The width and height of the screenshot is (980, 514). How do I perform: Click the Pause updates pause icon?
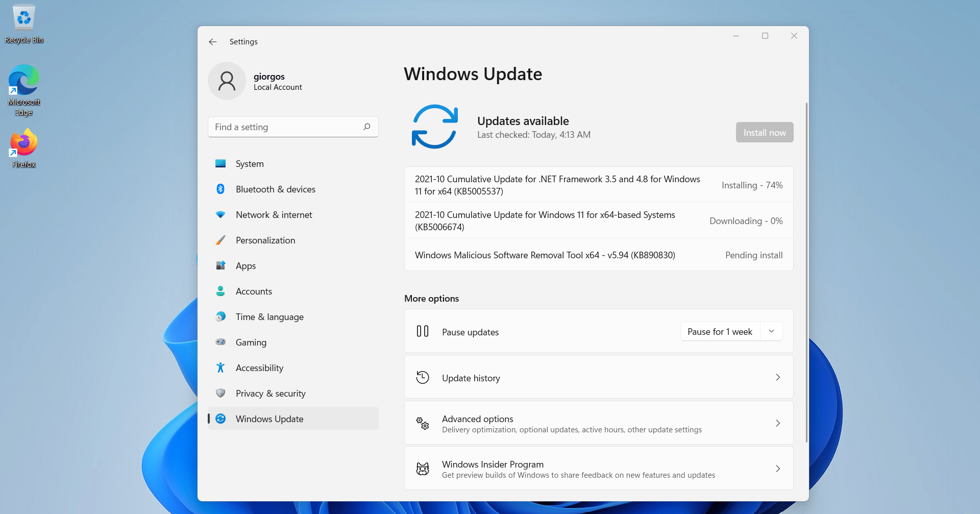(423, 331)
